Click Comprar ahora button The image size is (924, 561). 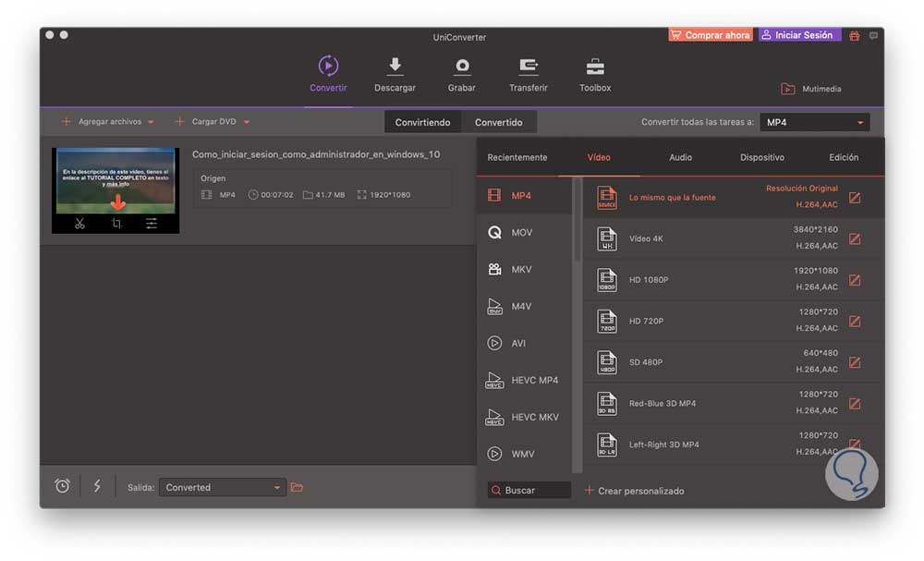[710, 35]
